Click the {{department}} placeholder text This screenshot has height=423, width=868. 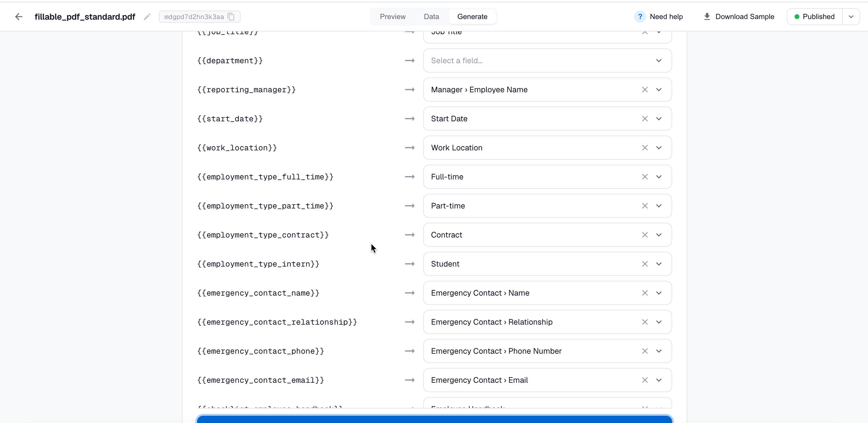pos(230,61)
